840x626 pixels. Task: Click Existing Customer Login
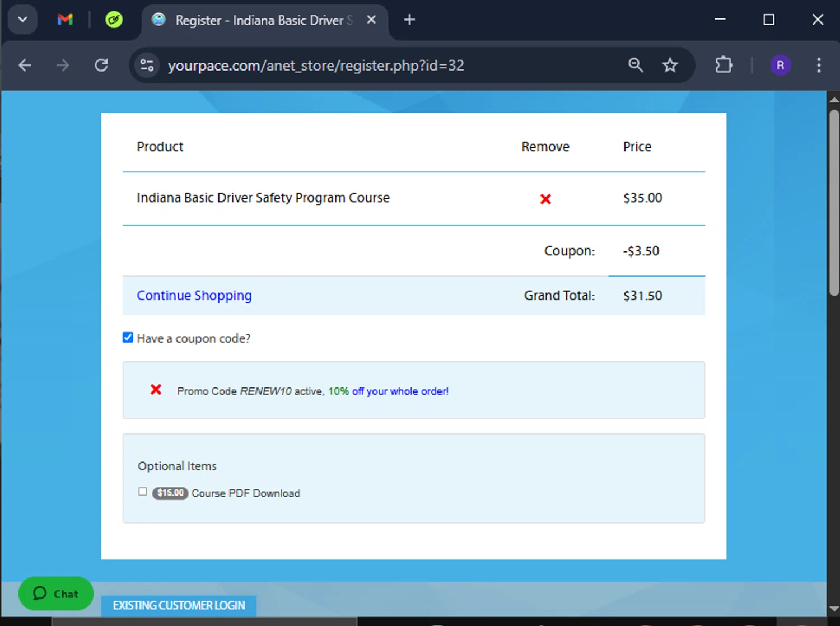click(179, 605)
